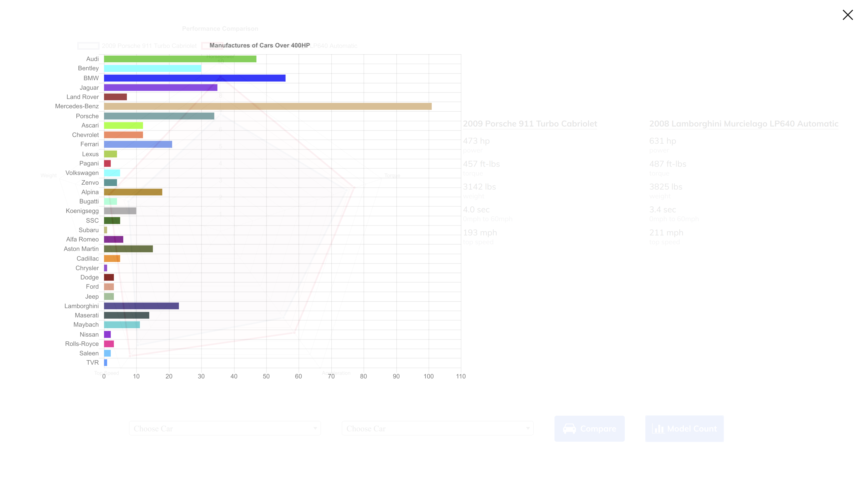This screenshot has width=868, height=488.
Task: Open 2008 Lamborghini Murcielago LP640 Automatic link
Action: click(743, 124)
